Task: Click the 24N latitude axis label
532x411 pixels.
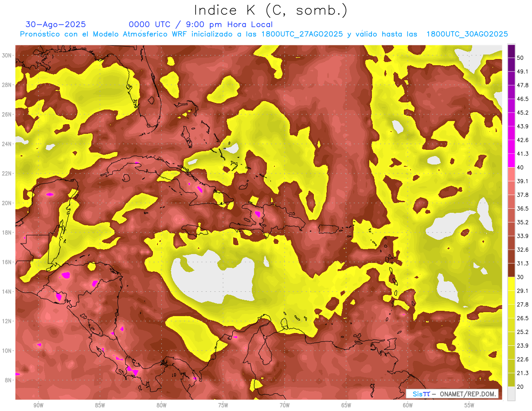Action: coord(7,144)
